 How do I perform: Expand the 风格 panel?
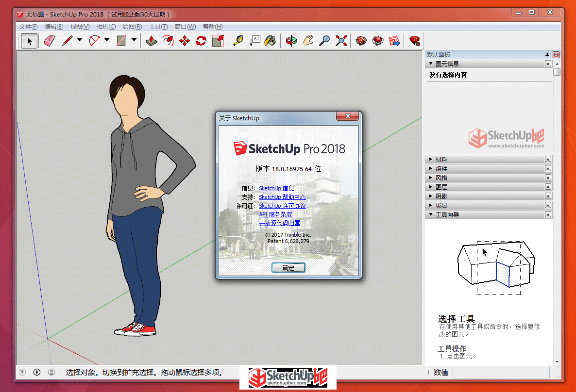click(x=430, y=178)
